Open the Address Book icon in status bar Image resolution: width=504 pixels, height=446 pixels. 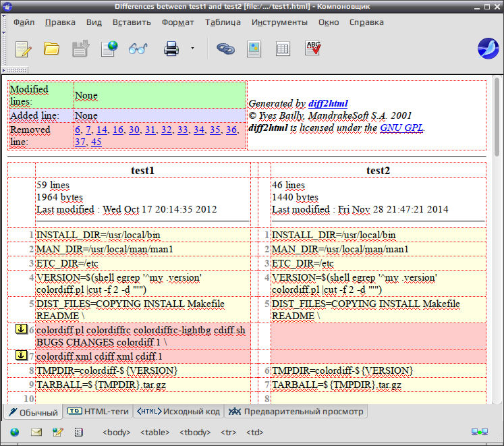click(79, 433)
